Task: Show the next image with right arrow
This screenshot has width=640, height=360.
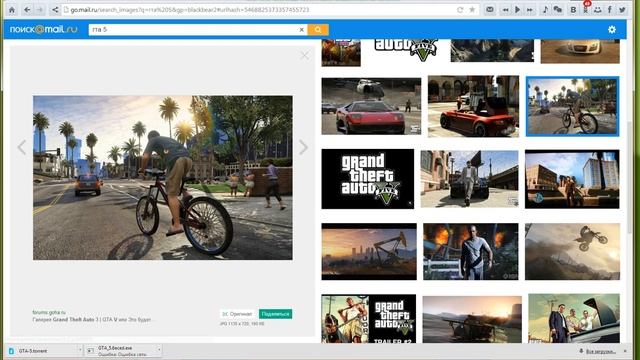Action: (303, 147)
